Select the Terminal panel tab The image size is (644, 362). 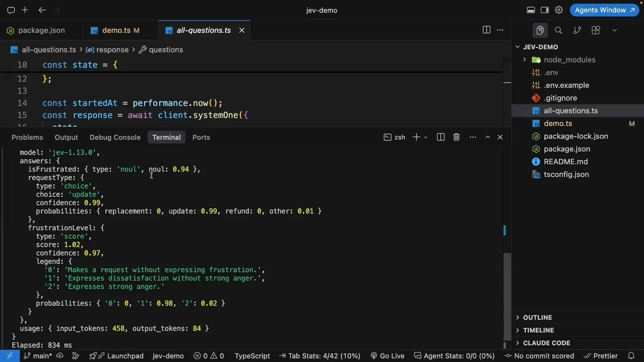(167, 137)
